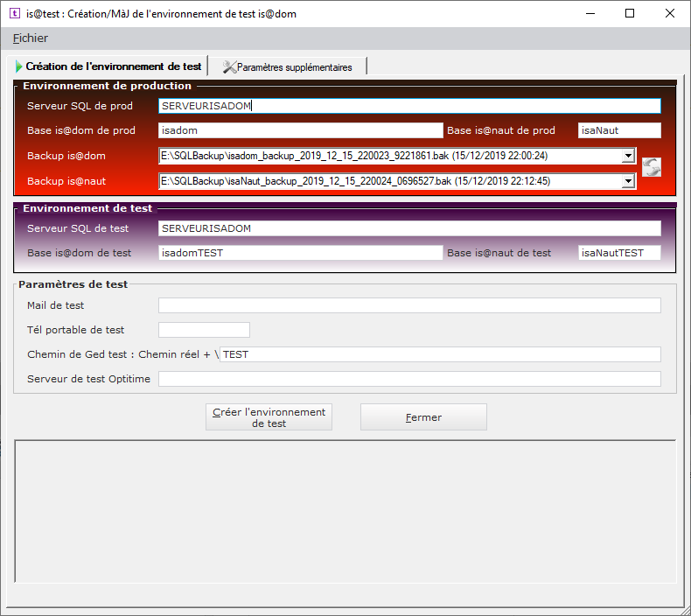Click the is@test application icon in title bar

click(x=14, y=14)
